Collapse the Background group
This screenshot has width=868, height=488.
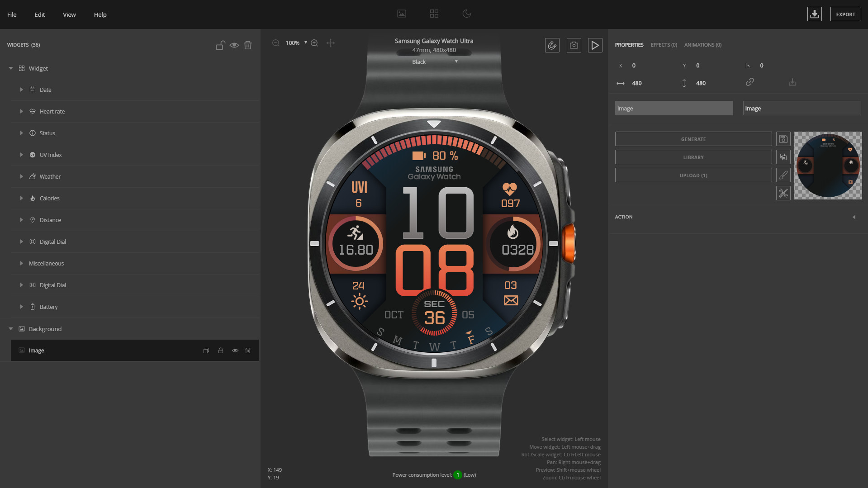[11, 329]
